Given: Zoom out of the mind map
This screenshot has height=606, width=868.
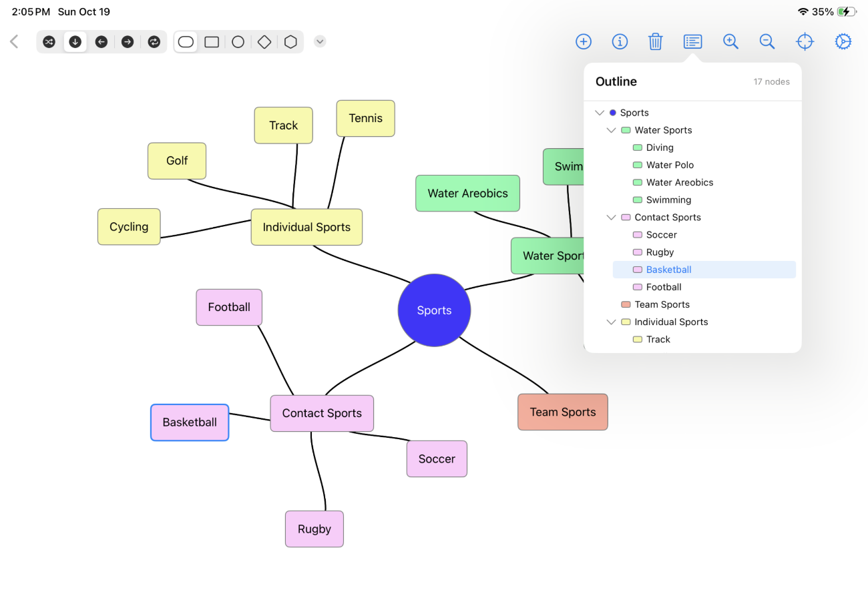Looking at the screenshot, I should point(767,41).
